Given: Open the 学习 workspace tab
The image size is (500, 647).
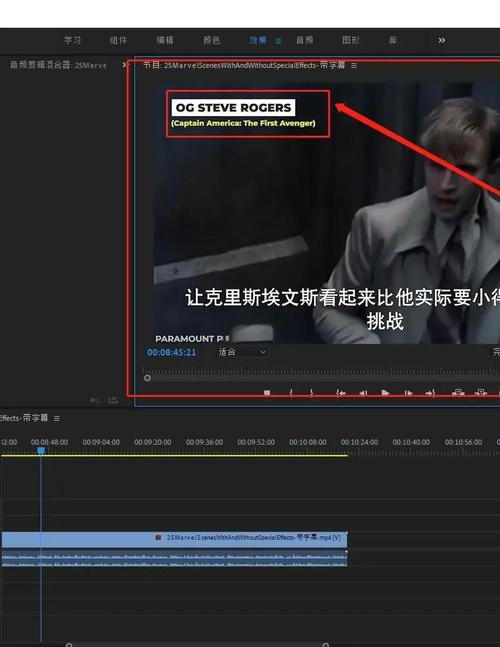Looking at the screenshot, I should pyautogui.click(x=72, y=40).
